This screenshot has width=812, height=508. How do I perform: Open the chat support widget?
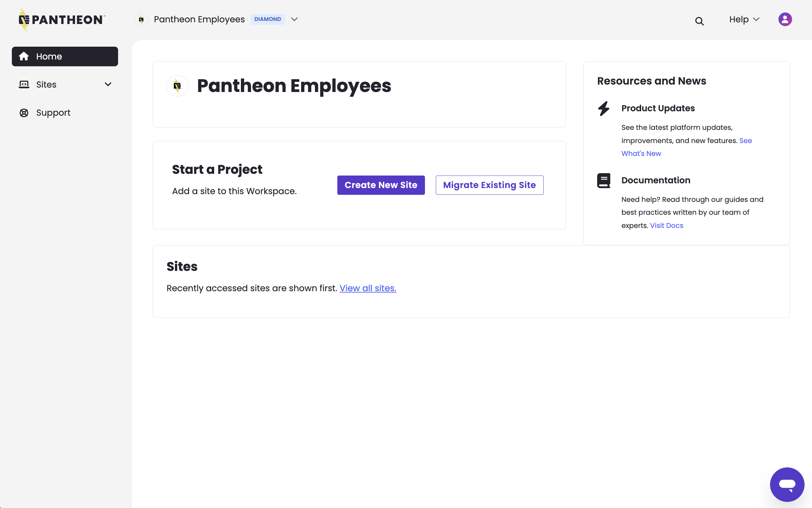787,484
